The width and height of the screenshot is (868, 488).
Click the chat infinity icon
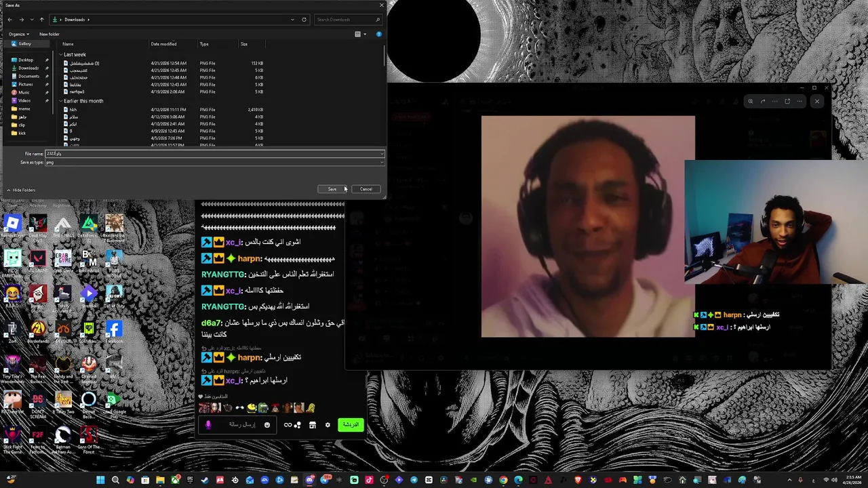(x=288, y=425)
